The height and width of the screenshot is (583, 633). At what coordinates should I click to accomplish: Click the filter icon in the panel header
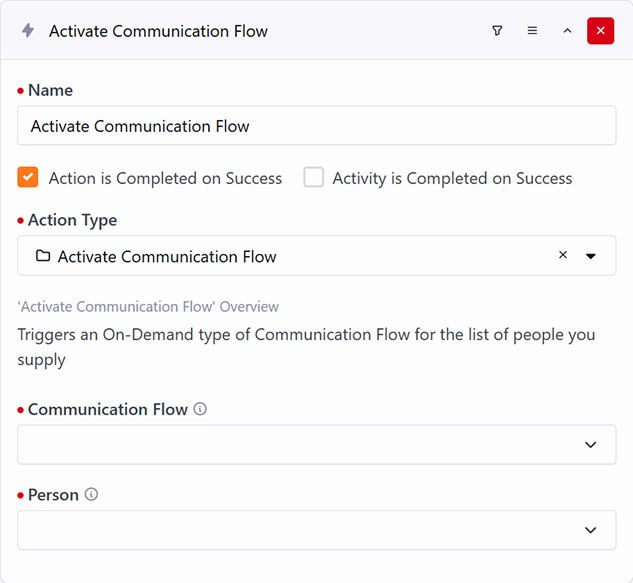[497, 31]
